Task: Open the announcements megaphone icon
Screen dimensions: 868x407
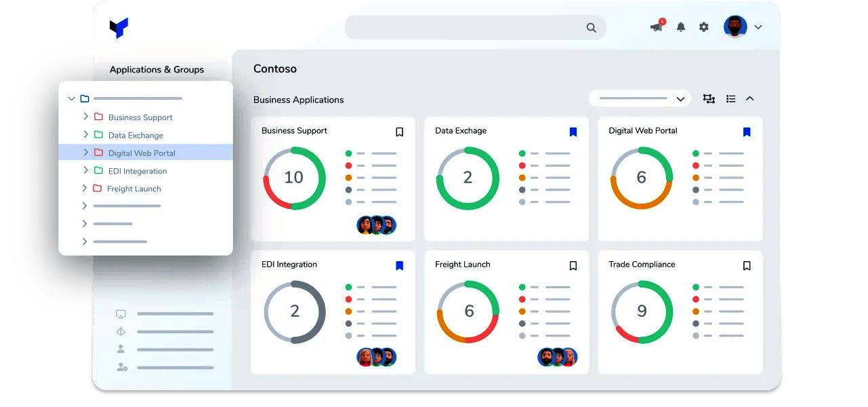Action: click(656, 27)
